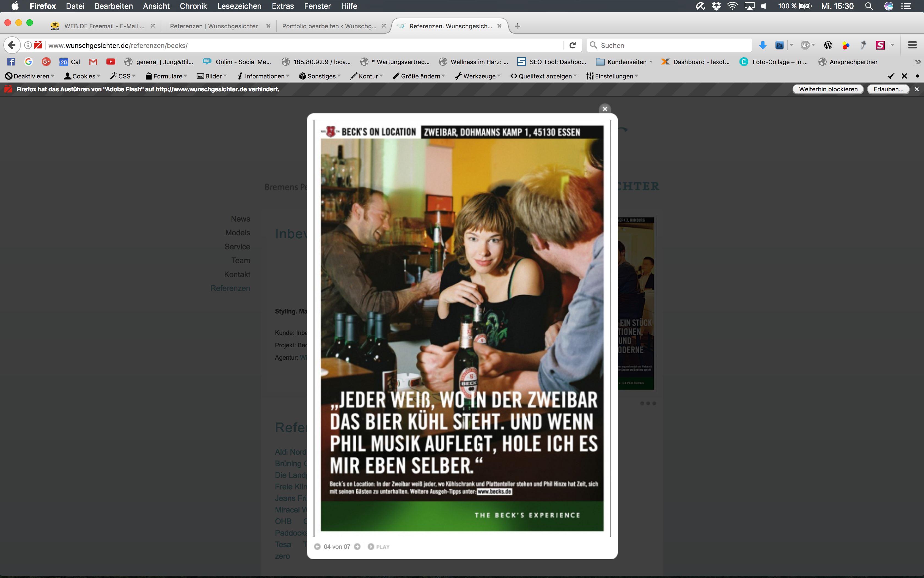Open Bilder web developer dropdown
This screenshot has width=924, height=578.
tap(211, 76)
